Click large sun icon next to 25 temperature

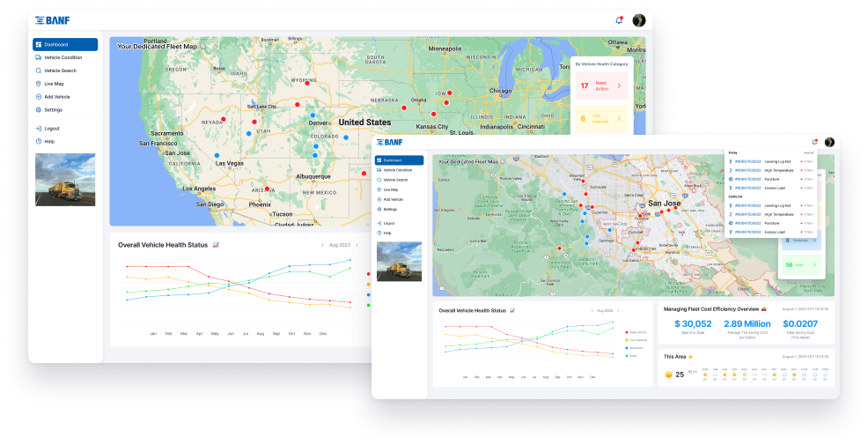pos(668,375)
